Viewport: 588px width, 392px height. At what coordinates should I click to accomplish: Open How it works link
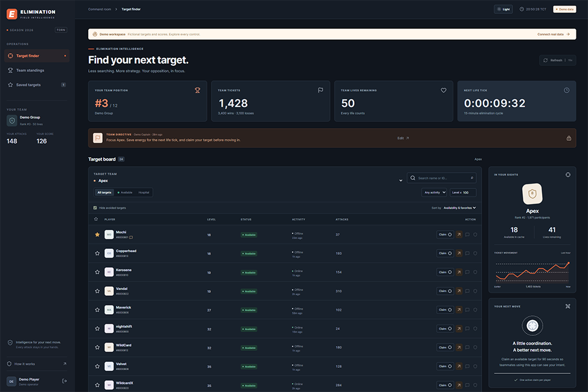pyautogui.click(x=37, y=364)
